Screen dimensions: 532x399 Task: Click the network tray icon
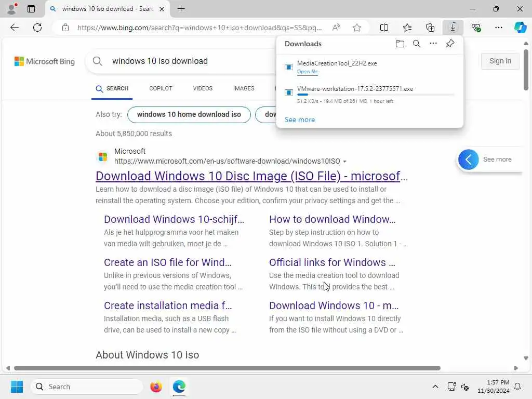tap(451, 387)
